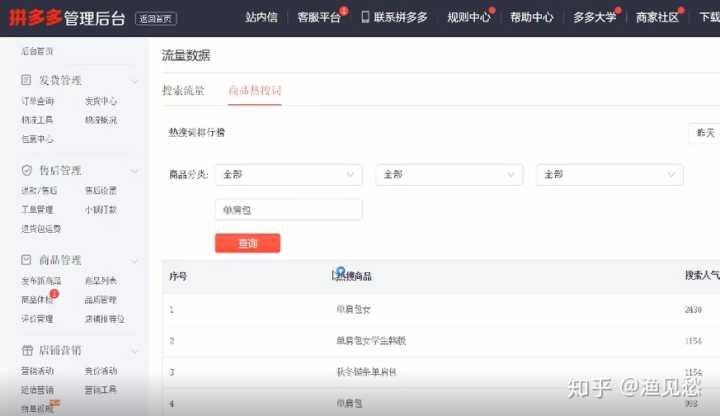Select the 商品热搜词 tab
Image resolution: width=720 pixels, height=416 pixels.
click(255, 90)
